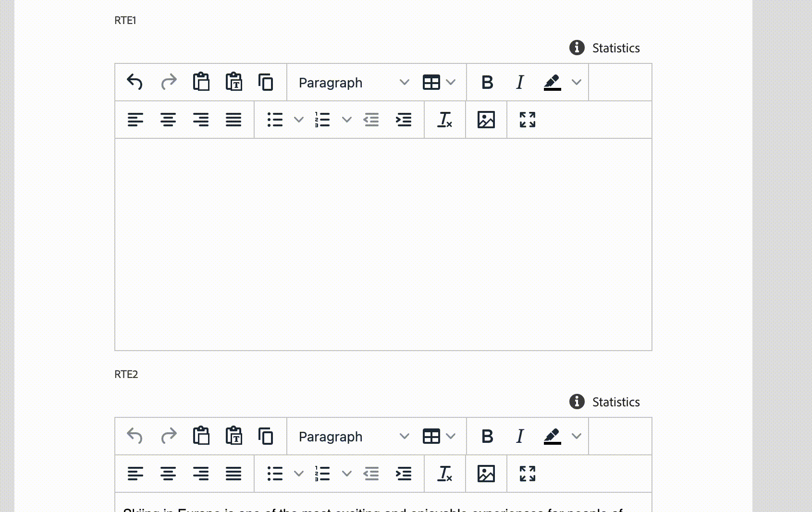This screenshot has width=812, height=512.
Task: Clear formatting in RTE1 editor
Action: tap(445, 120)
